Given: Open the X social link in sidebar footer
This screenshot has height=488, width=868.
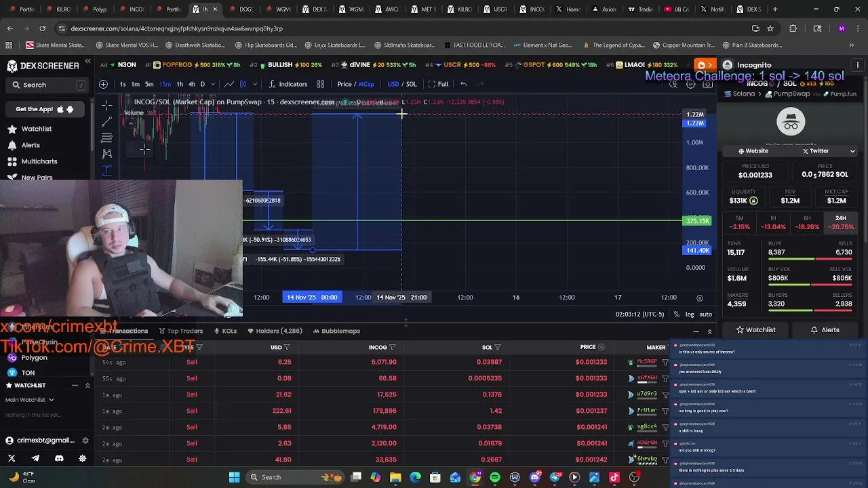Looking at the screenshot, I should [12, 459].
